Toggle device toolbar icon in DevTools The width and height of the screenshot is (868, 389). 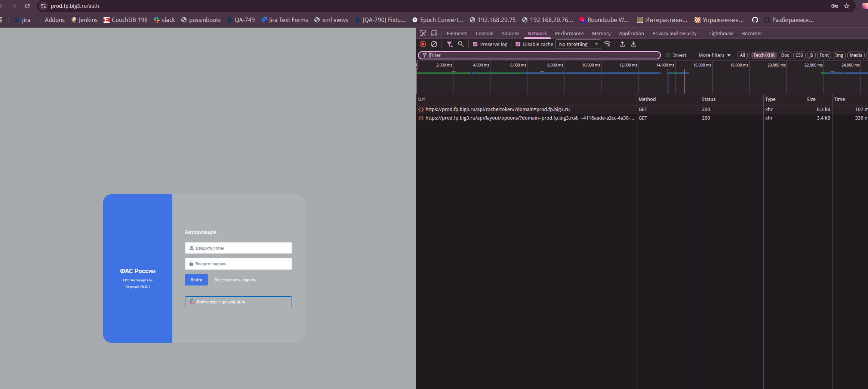(434, 33)
